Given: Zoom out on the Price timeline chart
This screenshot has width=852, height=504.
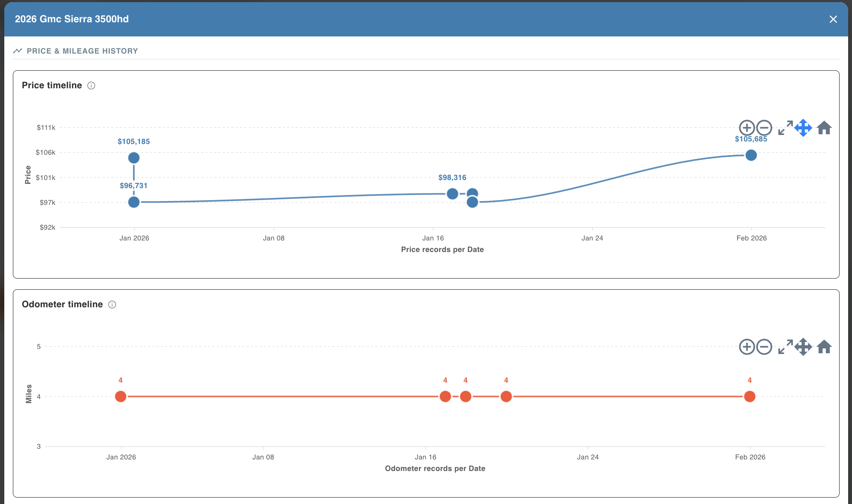Looking at the screenshot, I should point(764,128).
